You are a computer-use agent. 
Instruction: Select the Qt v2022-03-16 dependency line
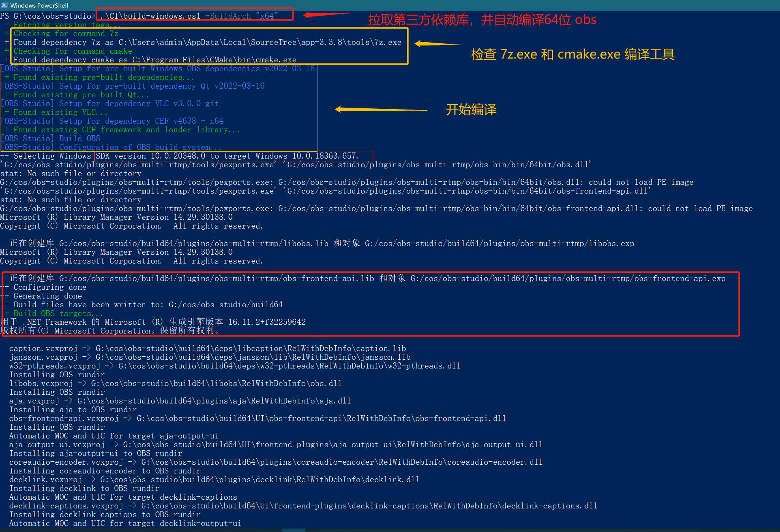coord(132,86)
